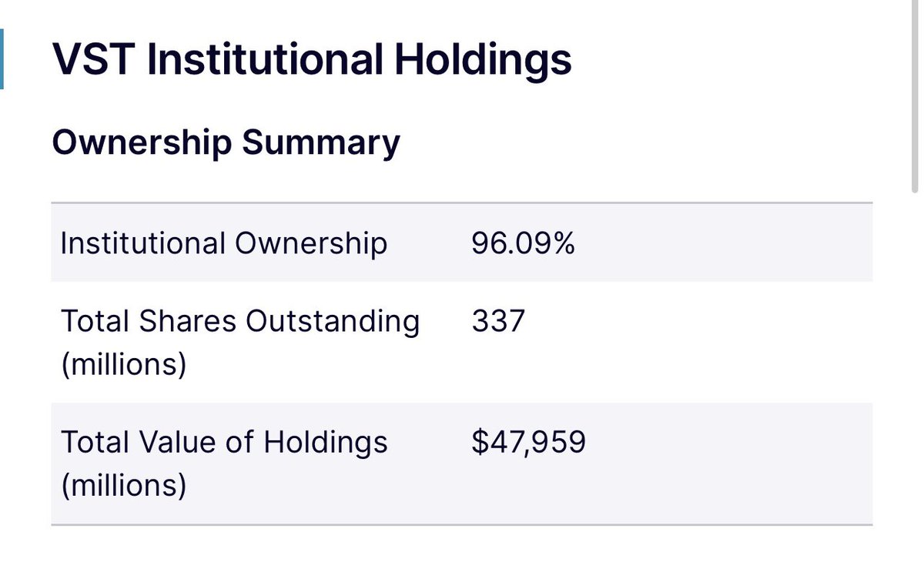Image resolution: width=924 pixels, height=562 pixels.
Task: Click the vertical scrollbar thumb on right edge
Action: [x=915, y=96]
